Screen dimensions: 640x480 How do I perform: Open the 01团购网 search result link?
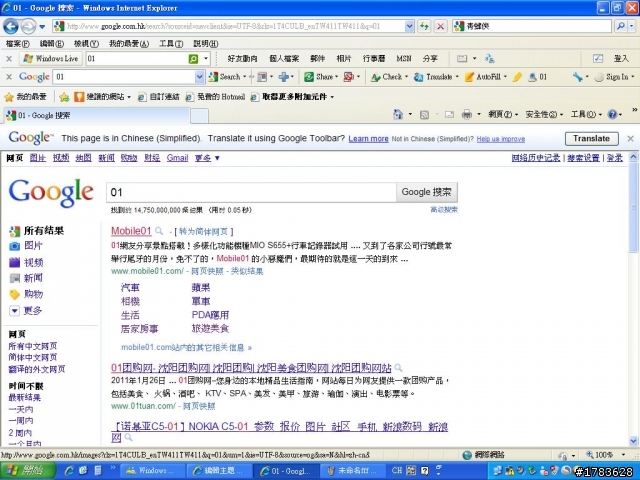[x=251, y=368]
